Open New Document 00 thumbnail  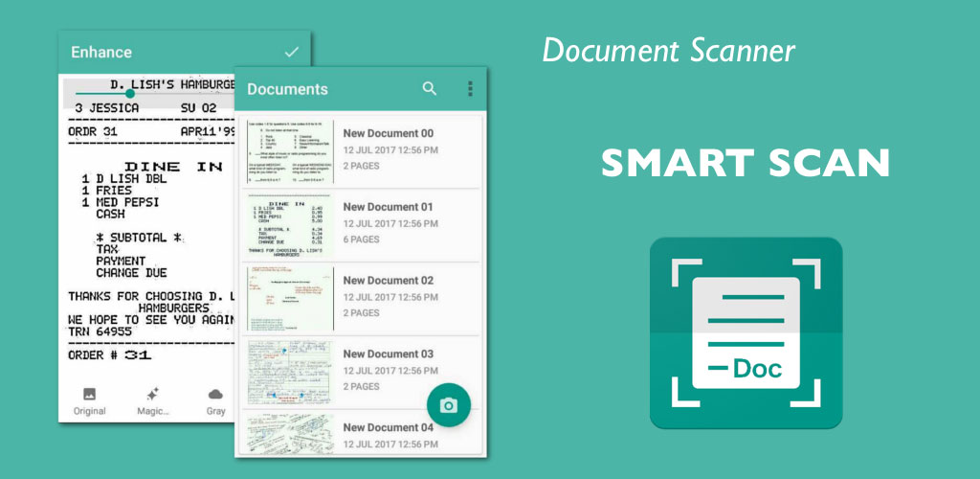click(x=290, y=150)
